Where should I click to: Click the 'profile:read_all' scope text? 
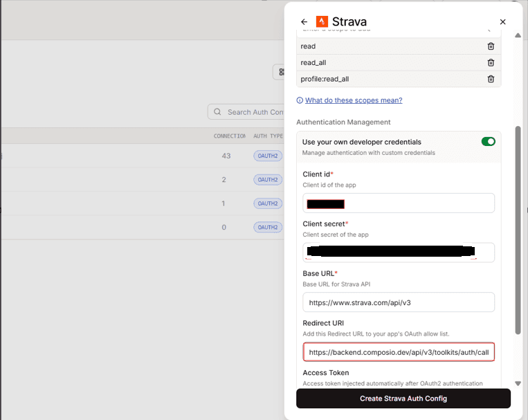[325, 79]
